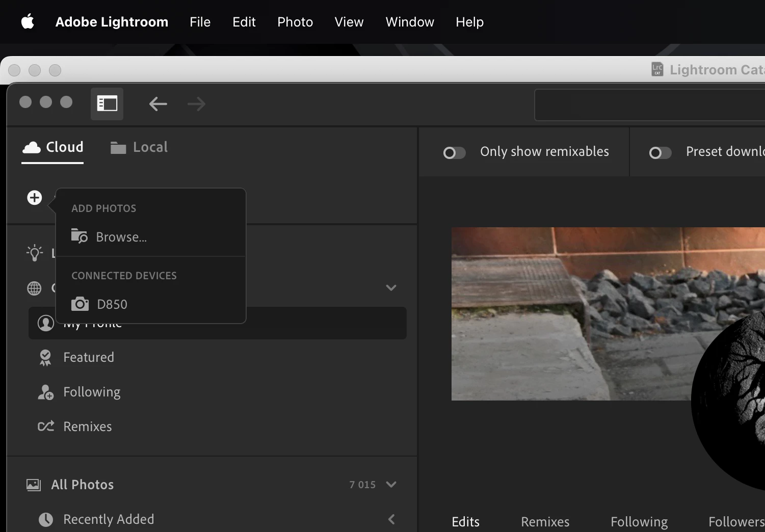This screenshot has width=765, height=532.
Task: Click Lightroom Catalog window title icon
Action: pyautogui.click(x=657, y=69)
